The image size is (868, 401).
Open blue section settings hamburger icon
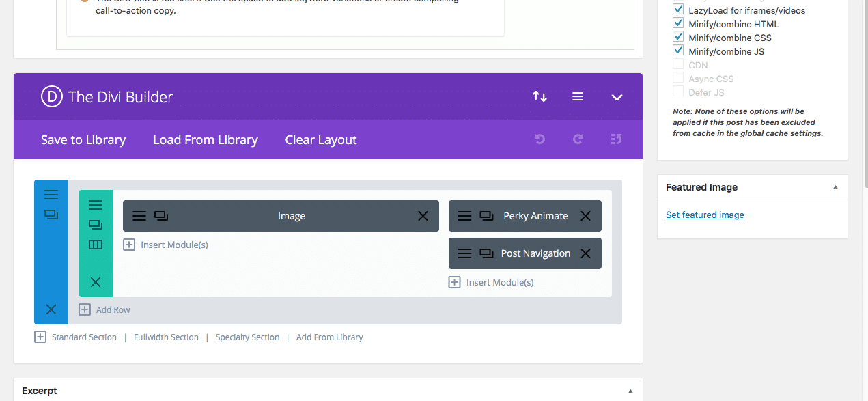tap(51, 194)
